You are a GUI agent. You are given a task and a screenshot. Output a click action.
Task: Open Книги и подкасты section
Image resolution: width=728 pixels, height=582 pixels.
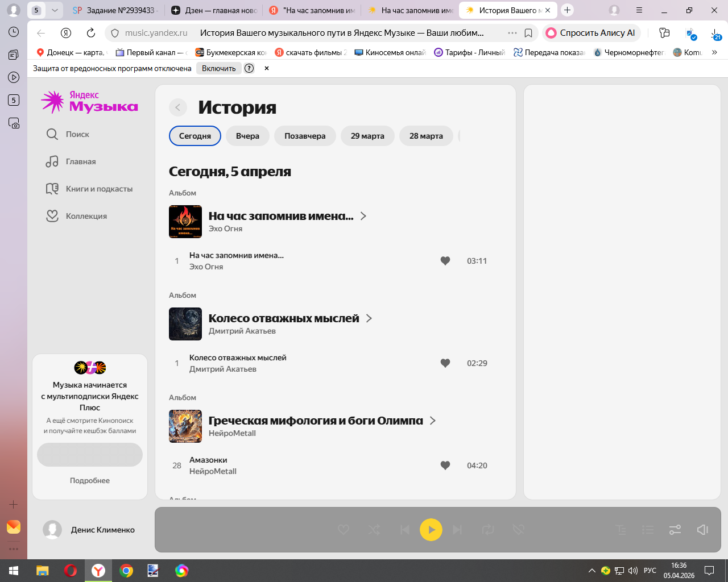coord(89,189)
